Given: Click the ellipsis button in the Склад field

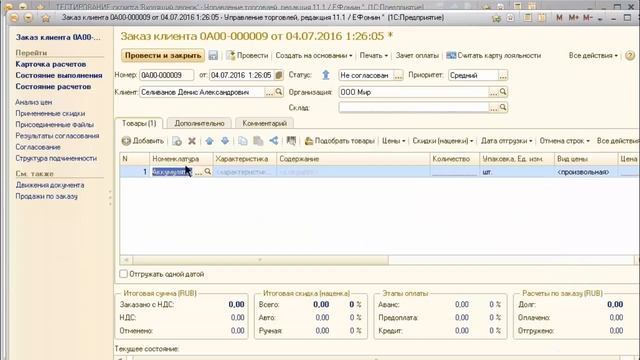Looking at the screenshot, I should tap(493, 108).
